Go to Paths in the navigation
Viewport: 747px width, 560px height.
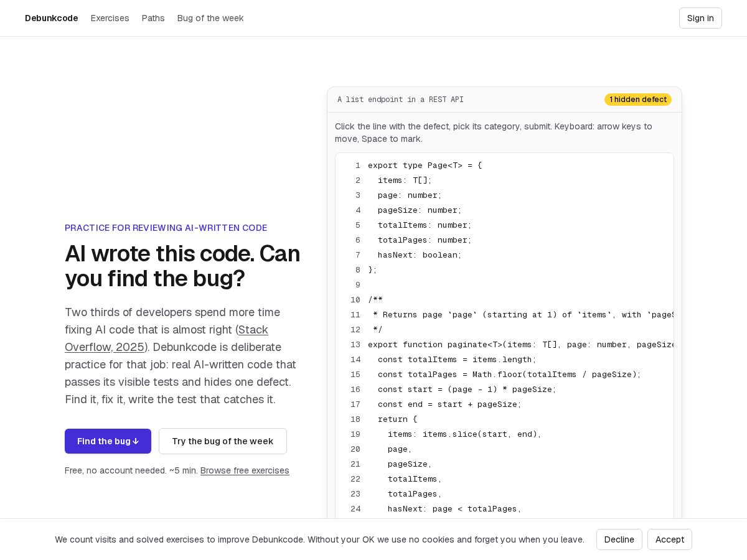[x=153, y=18]
